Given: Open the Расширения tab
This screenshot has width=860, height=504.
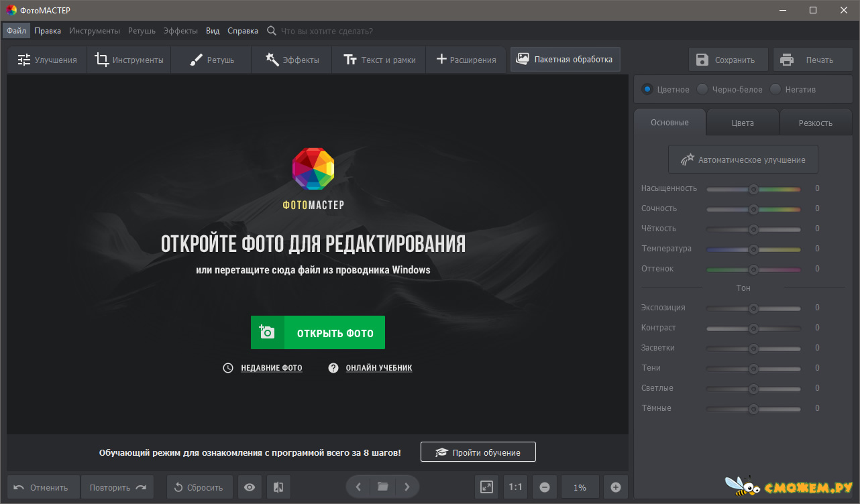Looking at the screenshot, I should tap(466, 60).
